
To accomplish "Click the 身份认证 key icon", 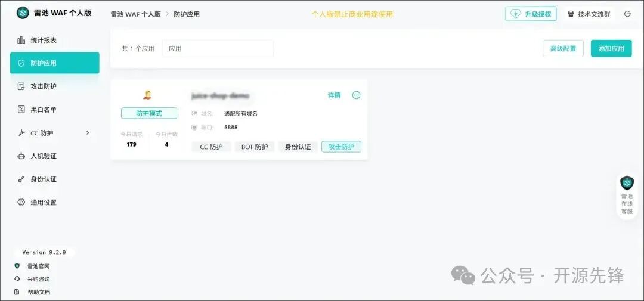I will tap(21, 179).
